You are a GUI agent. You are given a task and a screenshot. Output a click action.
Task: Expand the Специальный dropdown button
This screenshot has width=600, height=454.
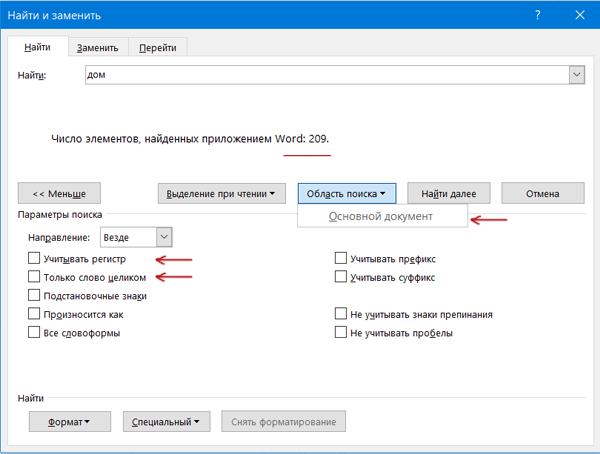pos(166,422)
